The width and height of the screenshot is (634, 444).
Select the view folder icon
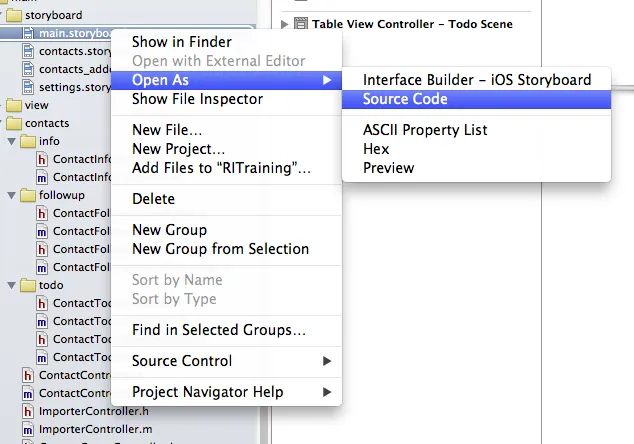pos(14,105)
